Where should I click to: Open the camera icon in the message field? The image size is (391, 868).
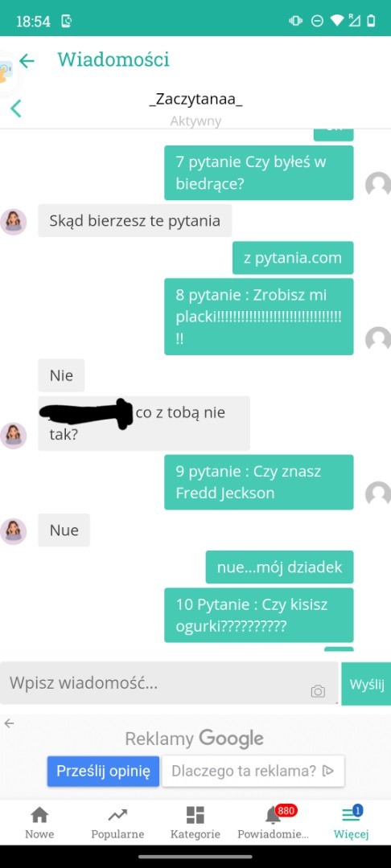pyautogui.click(x=318, y=691)
